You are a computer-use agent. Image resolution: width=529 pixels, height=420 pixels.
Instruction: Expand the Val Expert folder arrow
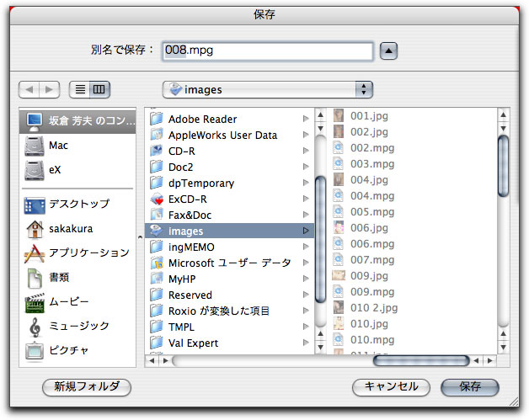[306, 343]
